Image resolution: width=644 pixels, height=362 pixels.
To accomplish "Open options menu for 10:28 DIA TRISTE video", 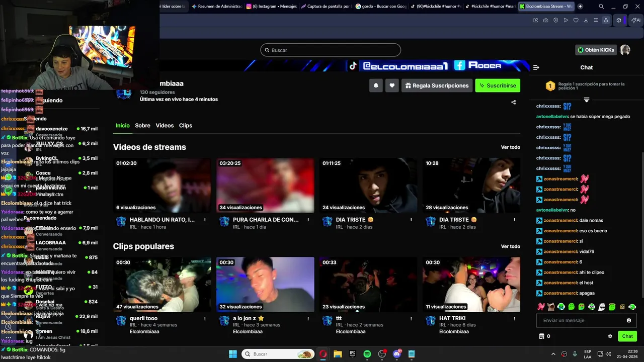I will [514, 220].
